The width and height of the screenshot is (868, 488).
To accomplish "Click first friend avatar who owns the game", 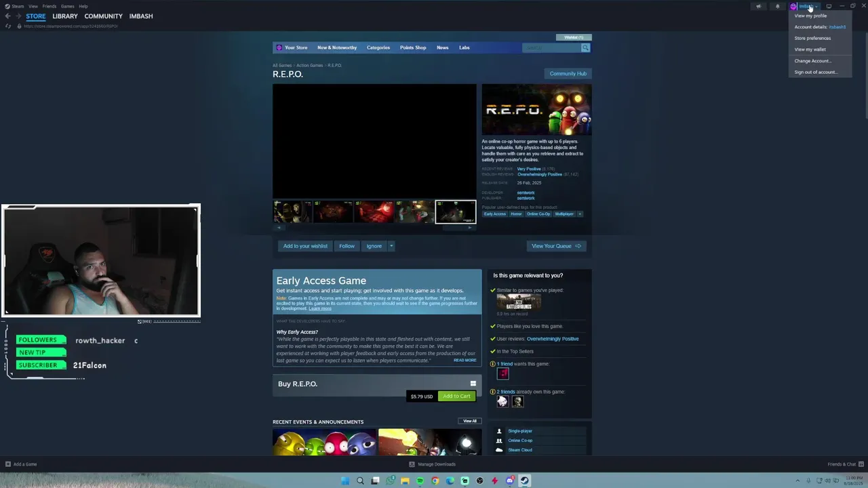I will pyautogui.click(x=502, y=401).
